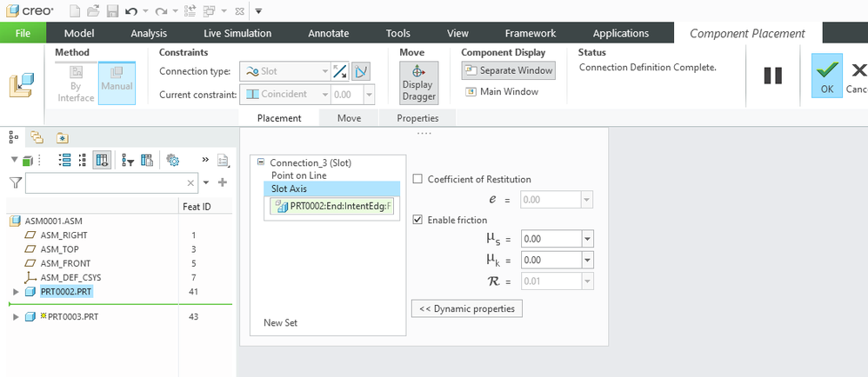Enable the Coefficient of Restitution checkbox
Screen dimensions: 868x377
tap(418, 179)
